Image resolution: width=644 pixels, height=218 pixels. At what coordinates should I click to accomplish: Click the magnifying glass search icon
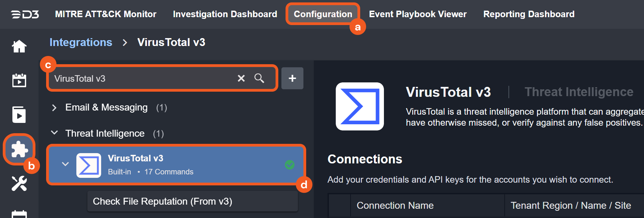point(259,79)
